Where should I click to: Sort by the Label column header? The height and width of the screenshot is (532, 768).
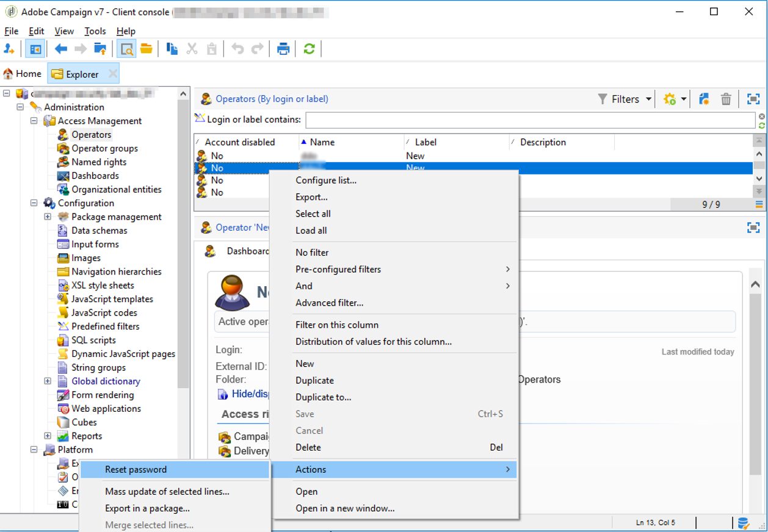pyautogui.click(x=457, y=142)
